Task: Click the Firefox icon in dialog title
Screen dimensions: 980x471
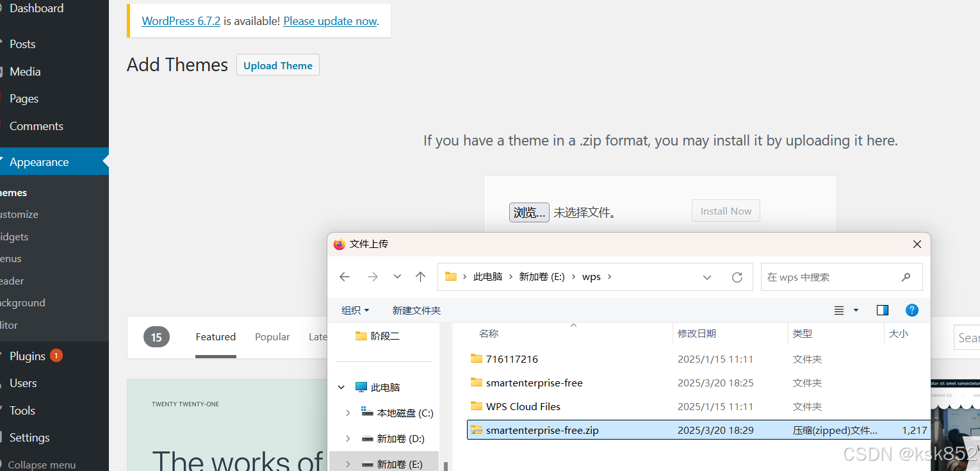Action: 339,244
